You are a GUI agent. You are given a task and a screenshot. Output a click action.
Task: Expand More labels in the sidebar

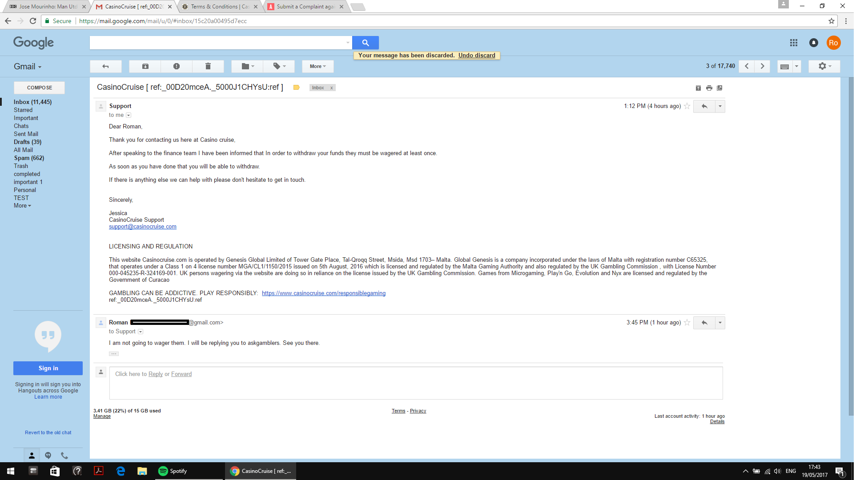22,206
